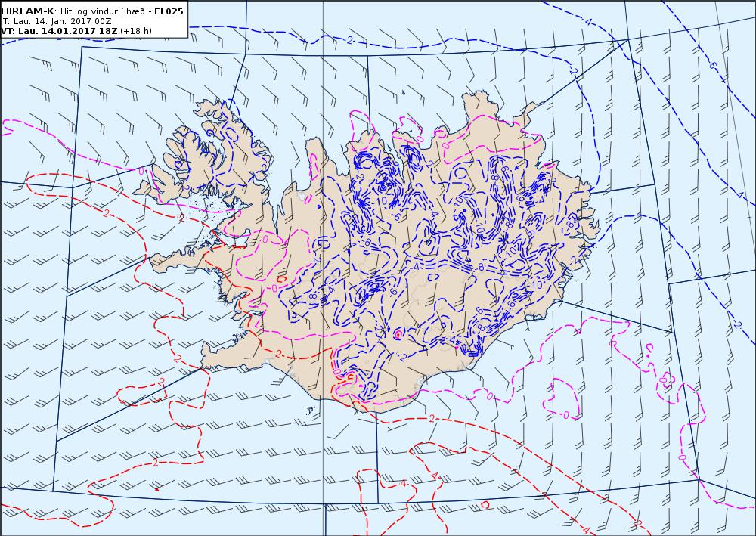756x536 pixels.
Task: Select the VT: Lau. 14.01.2017 18Z text
Action: [x=59, y=31]
